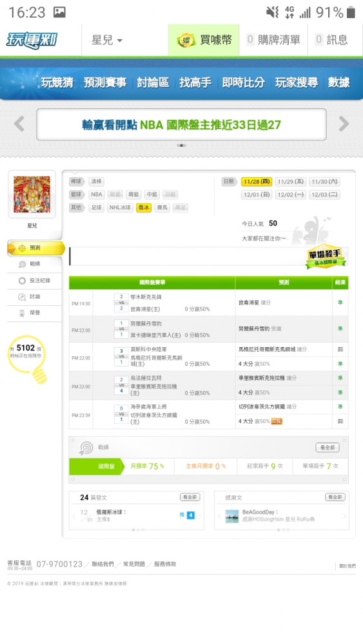Viewport: 363px width, 644px height.
Task: Advance banner with right arrow
Action: tap(344, 124)
